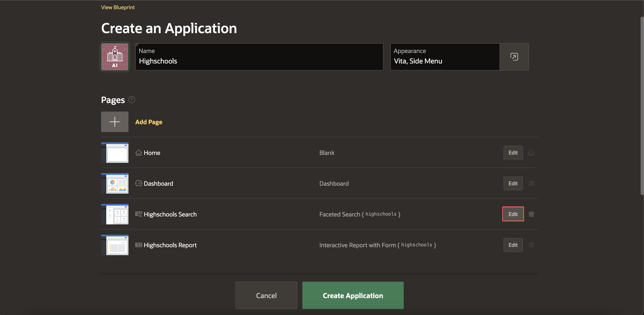The width and height of the screenshot is (644, 315).
Task: Click the Highschools Search faceted icon
Action: coord(138,214)
